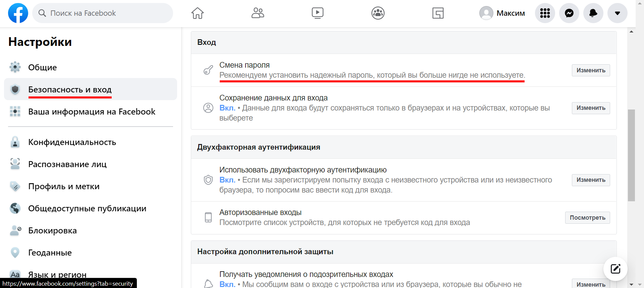This screenshot has width=644, height=288.
Task: Click the Facebook logo
Action: [18, 13]
